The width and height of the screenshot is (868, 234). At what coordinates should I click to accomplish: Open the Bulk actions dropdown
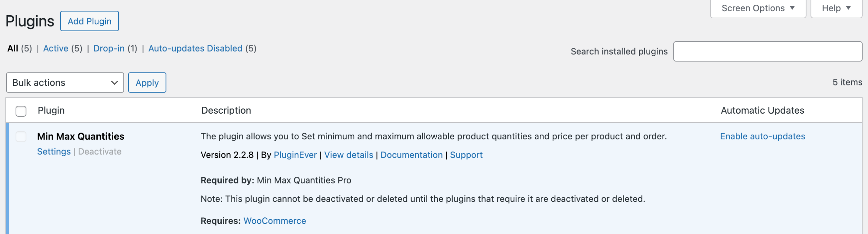[x=65, y=82]
